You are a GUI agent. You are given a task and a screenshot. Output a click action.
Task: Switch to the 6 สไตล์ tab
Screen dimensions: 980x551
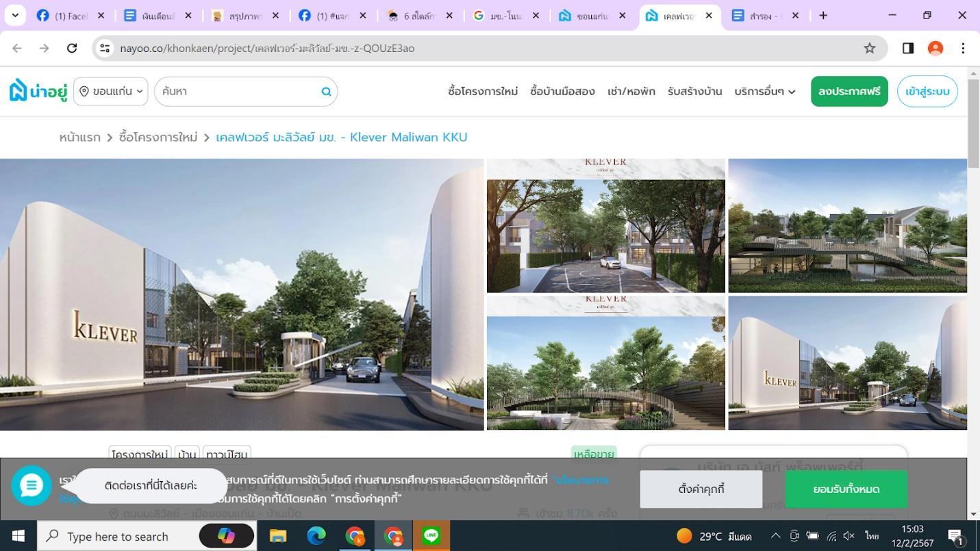point(419,15)
